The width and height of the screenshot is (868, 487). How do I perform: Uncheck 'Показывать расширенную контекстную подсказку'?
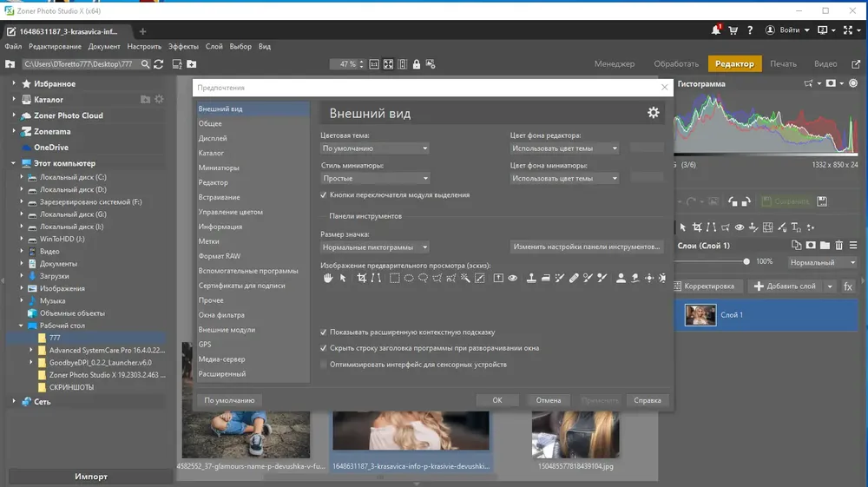pos(324,332)
